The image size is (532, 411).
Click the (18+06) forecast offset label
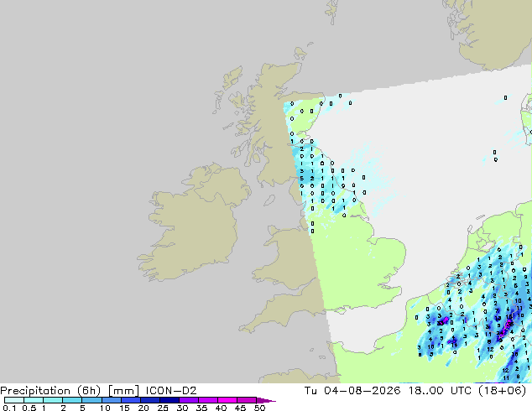pos(502,391)
